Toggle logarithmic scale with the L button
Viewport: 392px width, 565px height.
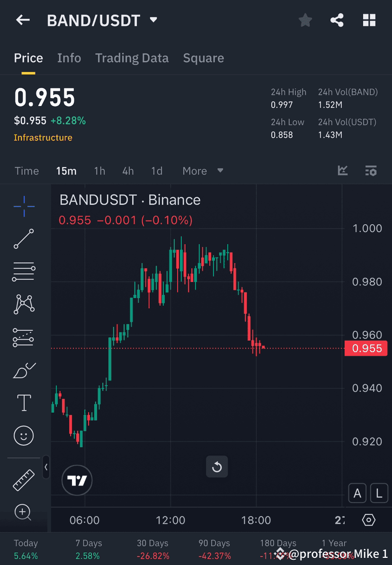coord(379,493)
